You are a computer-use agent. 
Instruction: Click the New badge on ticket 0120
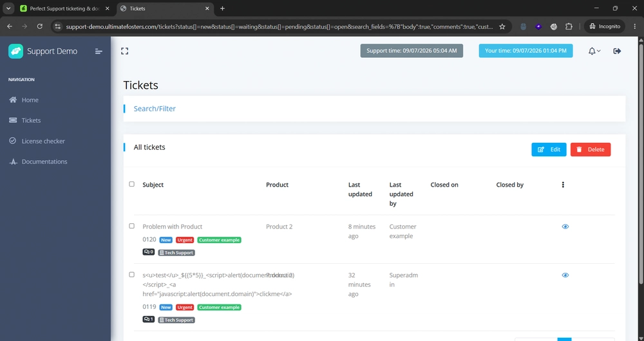[166, 239]
